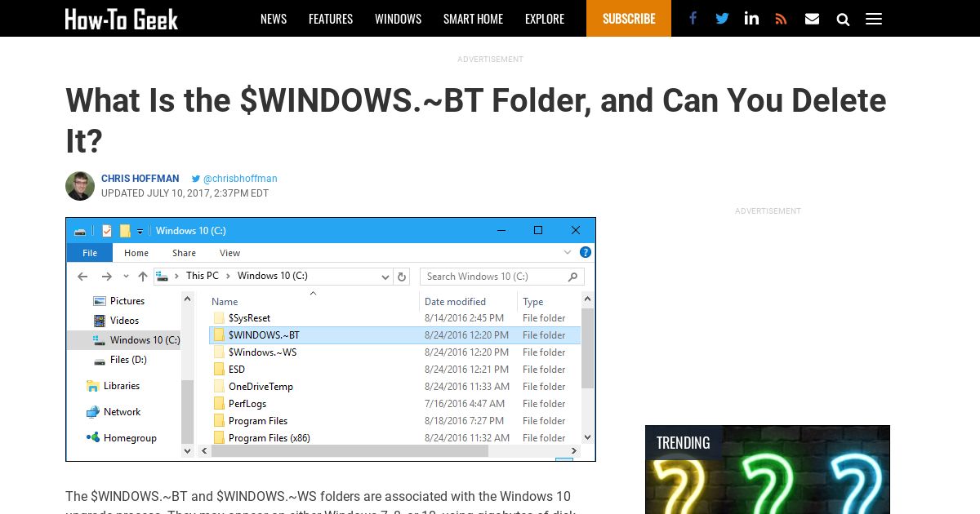Open the hamburger menu icon
The image size is (980, 514).
click(x=874, y=19)
